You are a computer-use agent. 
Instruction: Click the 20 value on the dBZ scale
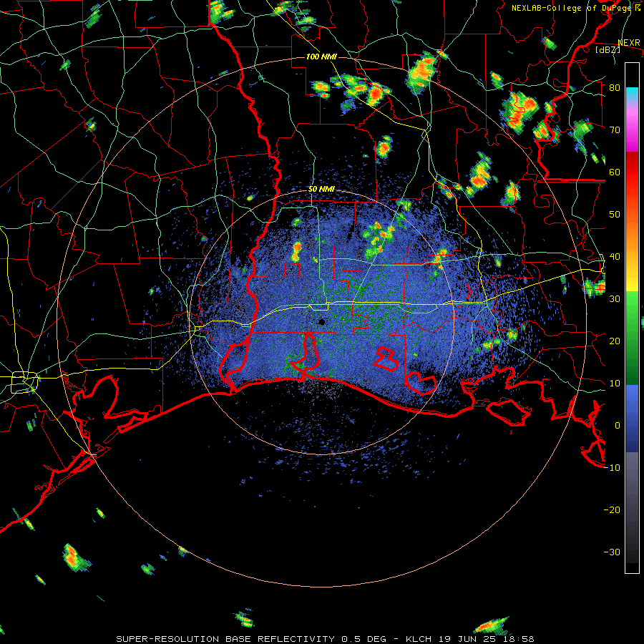(x=615, y=341)
